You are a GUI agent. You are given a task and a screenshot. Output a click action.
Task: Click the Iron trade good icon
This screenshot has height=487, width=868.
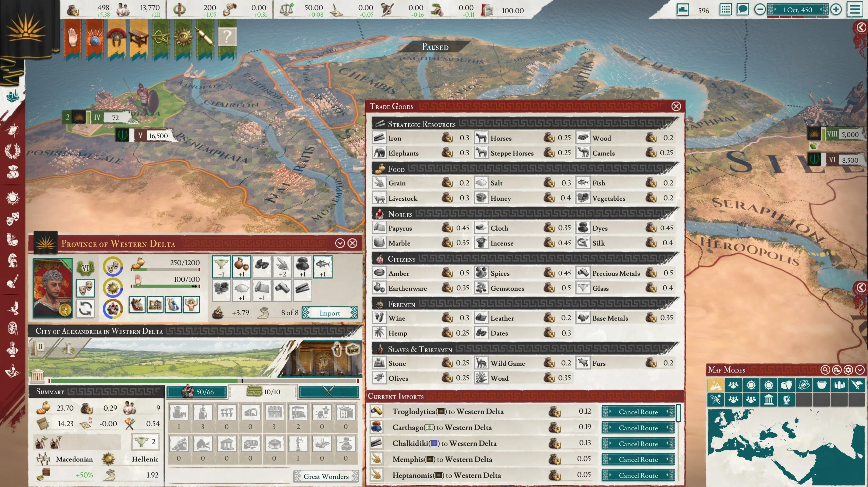tap(379, 138)
